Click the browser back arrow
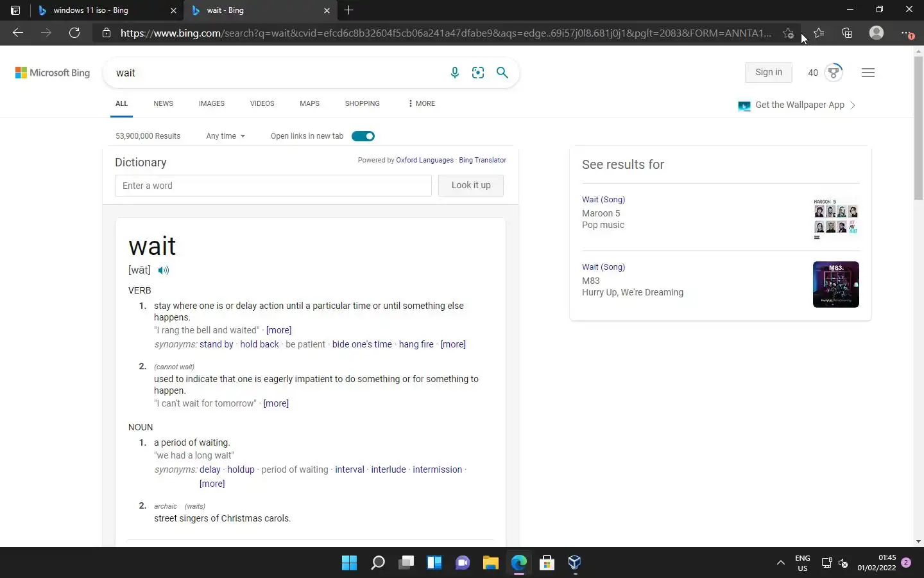This screenshot has height=578, width=924. pyautogui.click(x=18, y=33)
